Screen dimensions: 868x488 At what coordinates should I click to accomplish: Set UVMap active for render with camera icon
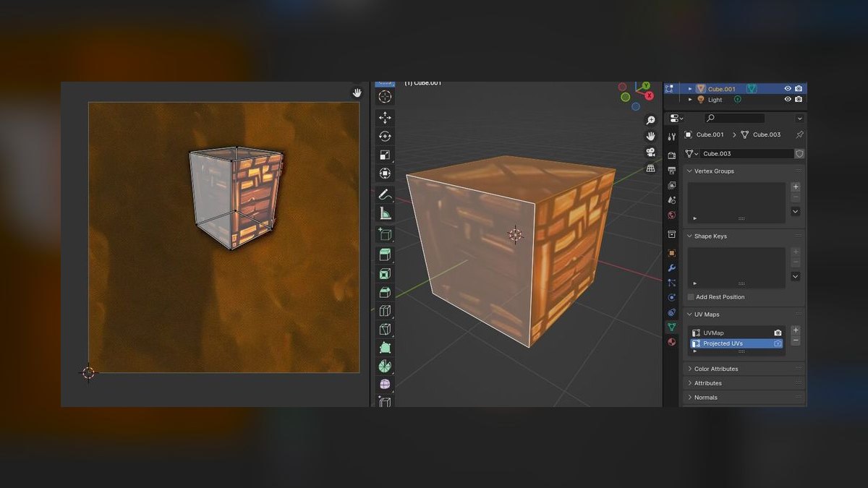click(x=778, y=333)
